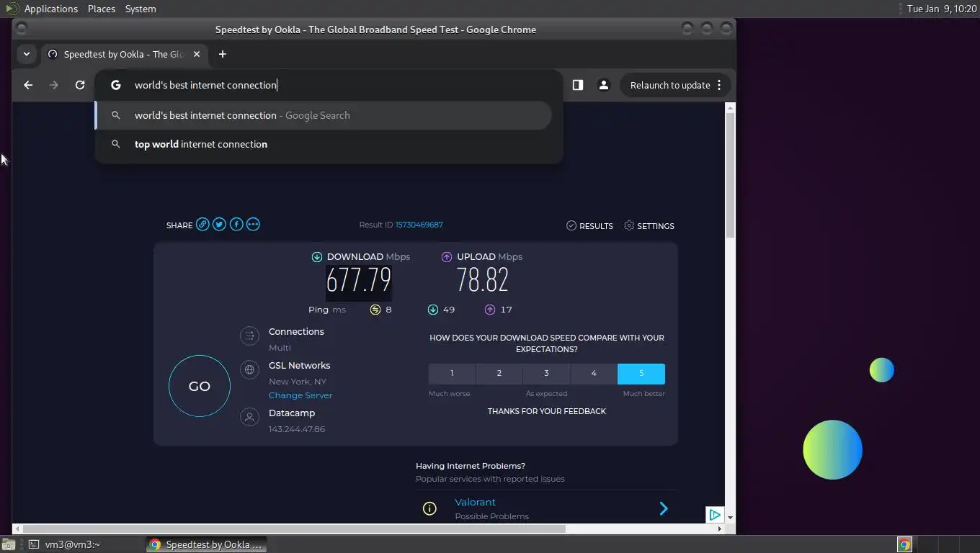Viewport: 980px width, 553px height.
Task: Click the Connections mode icon
Action: pyautogui.click(x=249, y=336)
